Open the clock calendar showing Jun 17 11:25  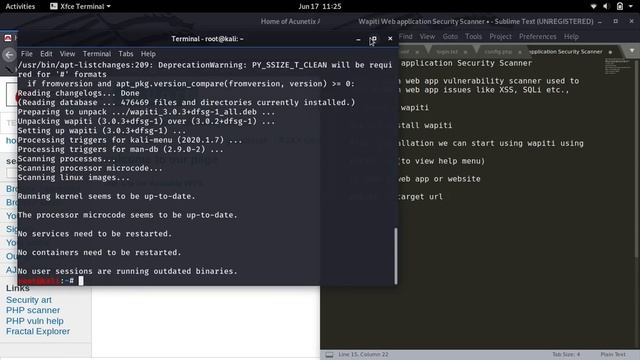pyautogui.click(x=320, y=6)
